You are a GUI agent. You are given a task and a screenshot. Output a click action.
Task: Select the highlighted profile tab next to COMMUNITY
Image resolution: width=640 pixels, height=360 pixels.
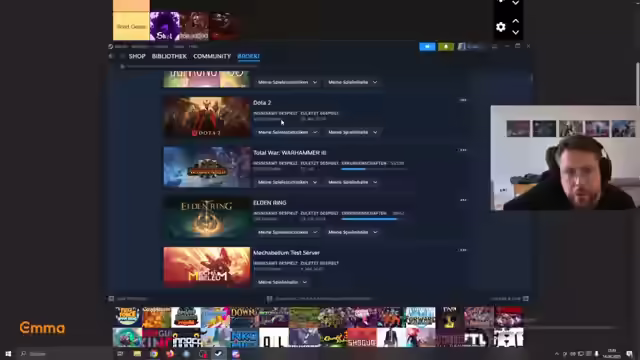[248, 56]
